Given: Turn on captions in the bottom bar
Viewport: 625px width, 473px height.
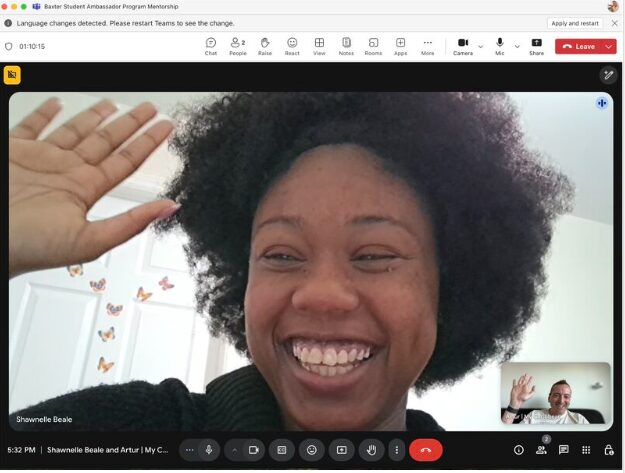Looking at the screenshot, I should (282, 450).
